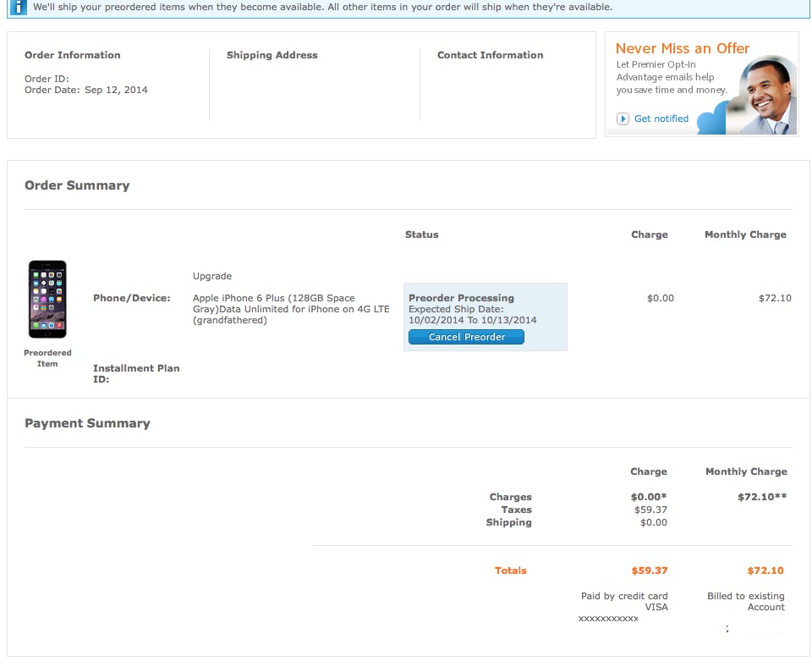Click the 'Never Miss an Offer' heading

point(682,48)
